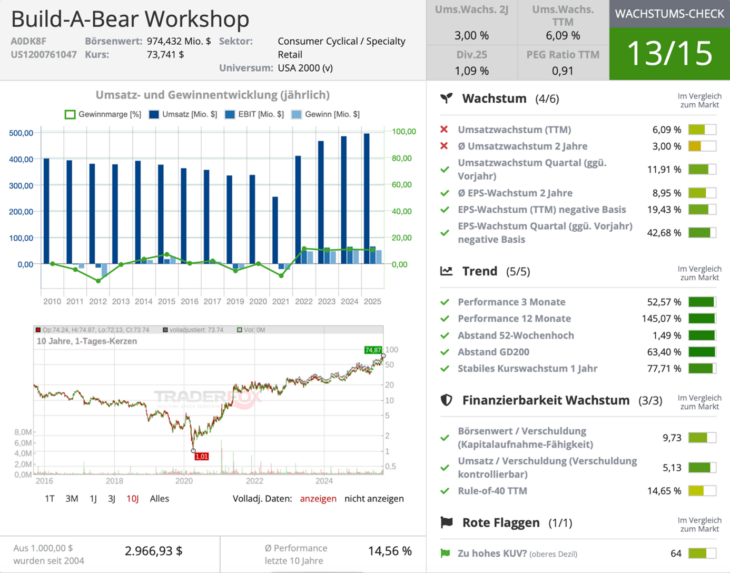
Task: Click checkmark beside Abstand GD200
Action: click(x=445, y=352)
